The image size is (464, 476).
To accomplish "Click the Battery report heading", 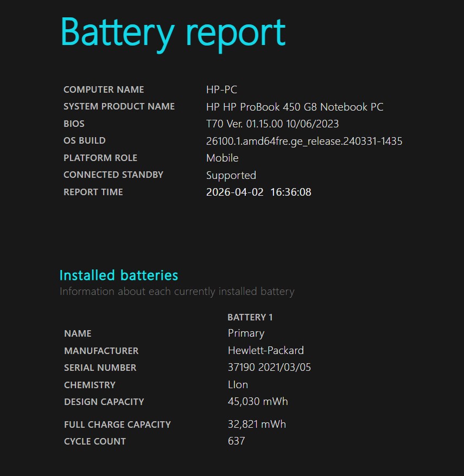I will [x=173, y=33].
